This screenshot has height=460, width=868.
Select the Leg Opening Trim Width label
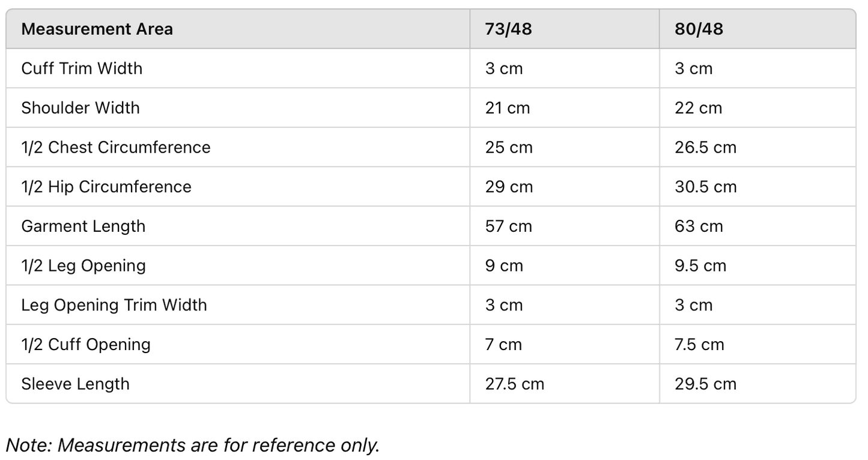pos(114,305)
